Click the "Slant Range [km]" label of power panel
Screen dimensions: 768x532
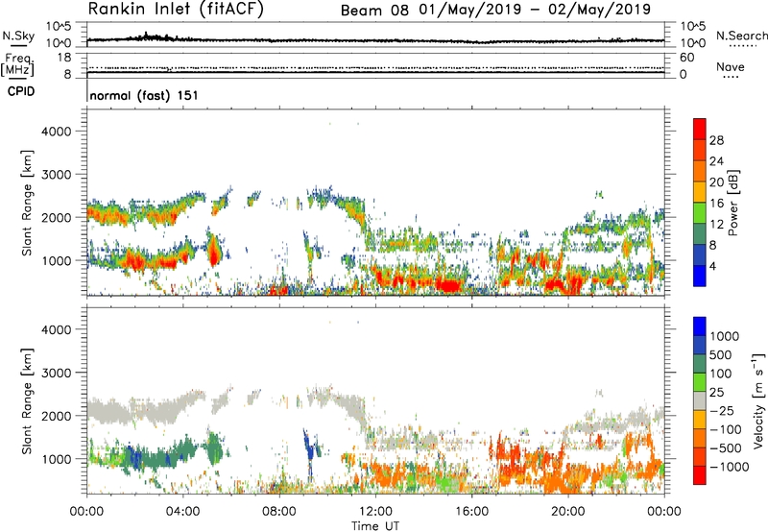pyautogui.click(x=27, y=203)
